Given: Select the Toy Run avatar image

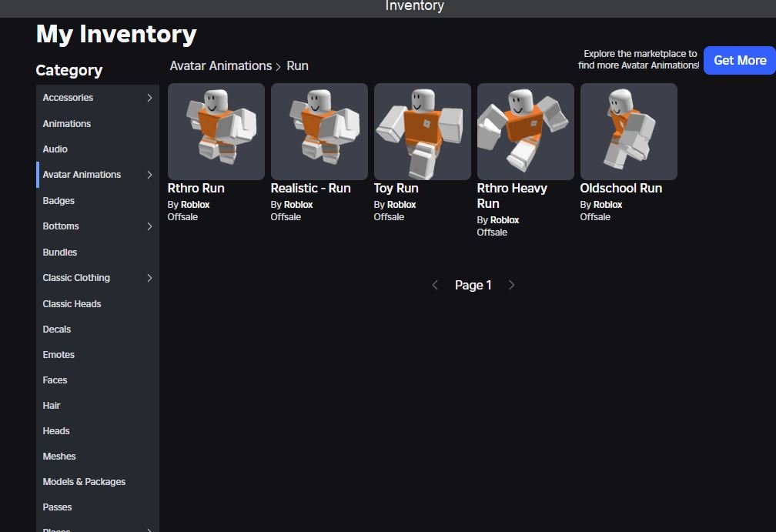Looking at the screenshot, I should [x=423, y=132].
